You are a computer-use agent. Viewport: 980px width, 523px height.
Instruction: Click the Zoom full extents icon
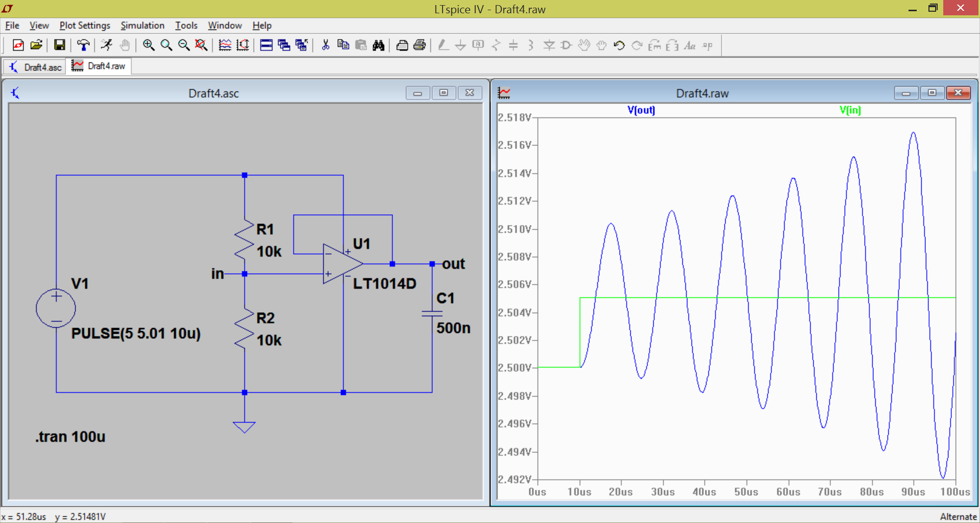click(202, 45)
